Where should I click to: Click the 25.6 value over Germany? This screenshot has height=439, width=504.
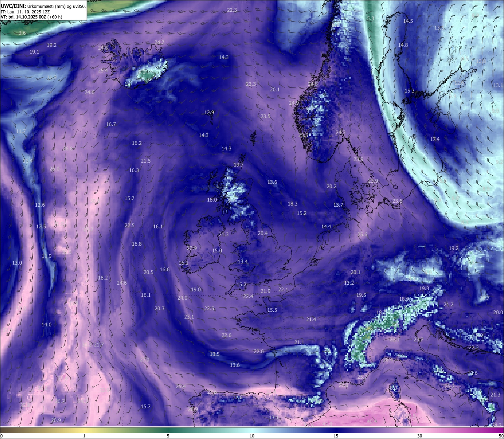(362, 235)
